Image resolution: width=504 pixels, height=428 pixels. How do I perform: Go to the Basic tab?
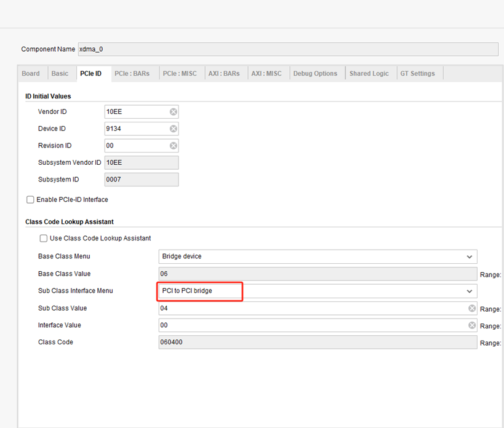[60, 74]
